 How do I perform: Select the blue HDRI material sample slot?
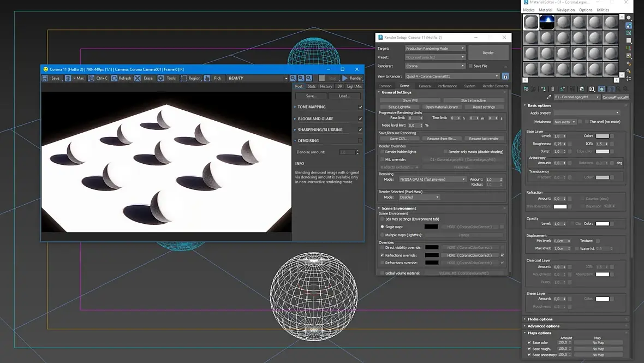(547, 22)
